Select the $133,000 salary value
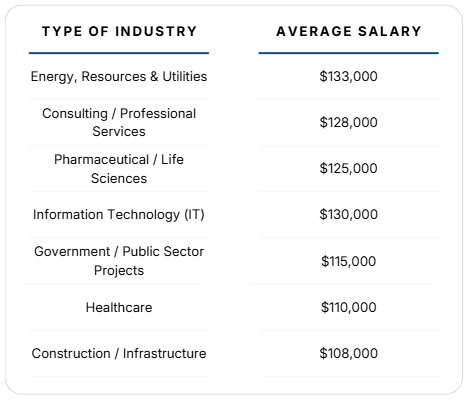The height and width of the screenshot is (400, 471). pos(348,76)
